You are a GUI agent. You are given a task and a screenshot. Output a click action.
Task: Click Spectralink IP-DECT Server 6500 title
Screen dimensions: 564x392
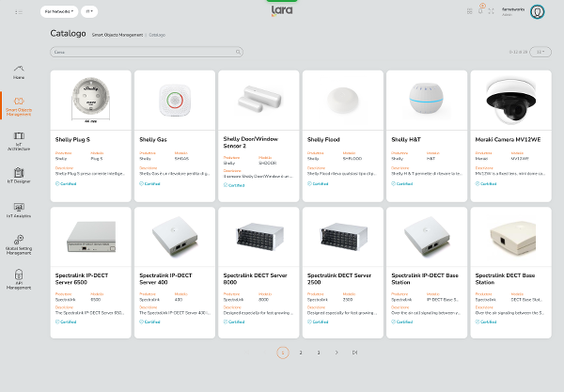[x=82, y=278]
